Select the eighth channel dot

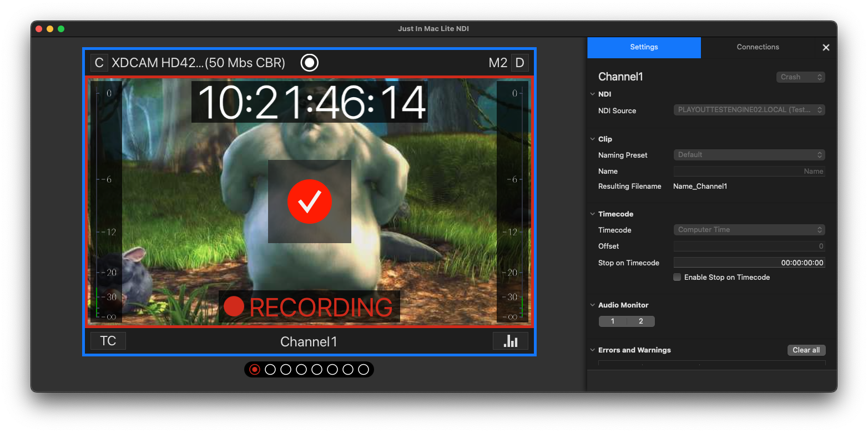[x=364, y=369]
